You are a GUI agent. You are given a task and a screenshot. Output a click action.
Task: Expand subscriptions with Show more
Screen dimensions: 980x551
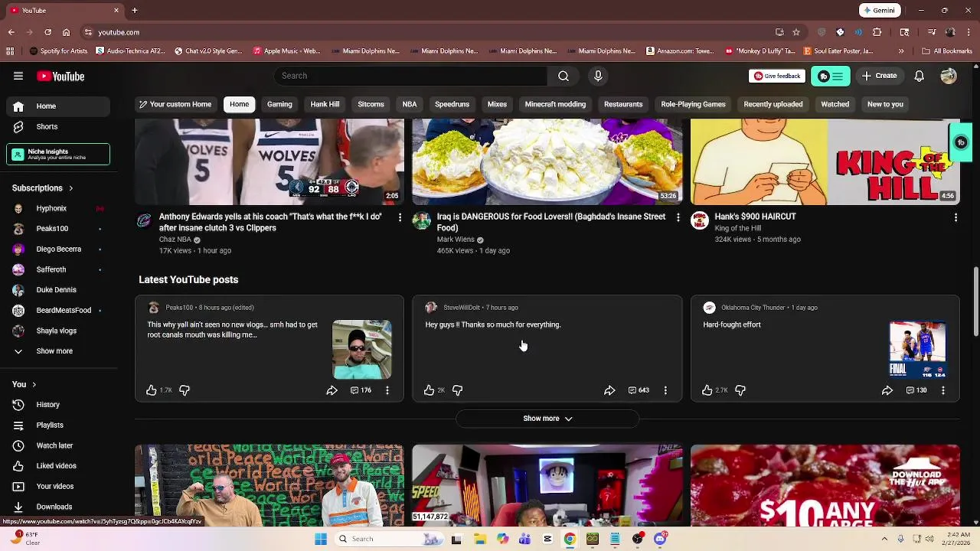click(55, 351)
